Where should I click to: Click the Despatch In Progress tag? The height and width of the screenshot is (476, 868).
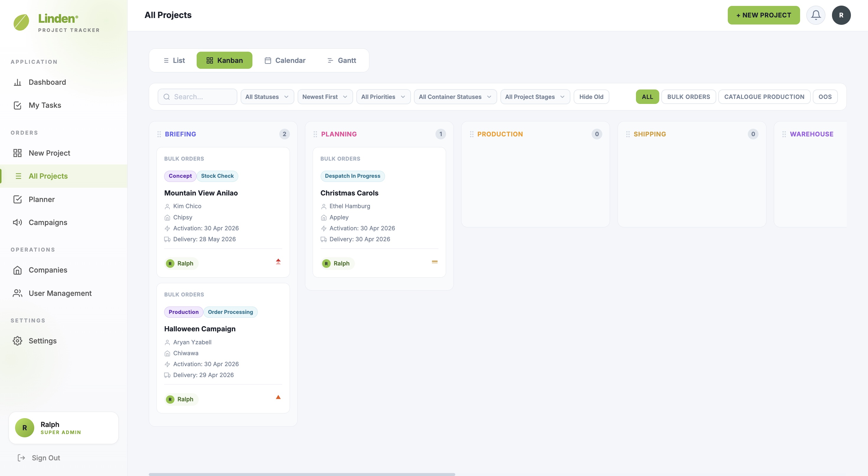tap(353, 176)
